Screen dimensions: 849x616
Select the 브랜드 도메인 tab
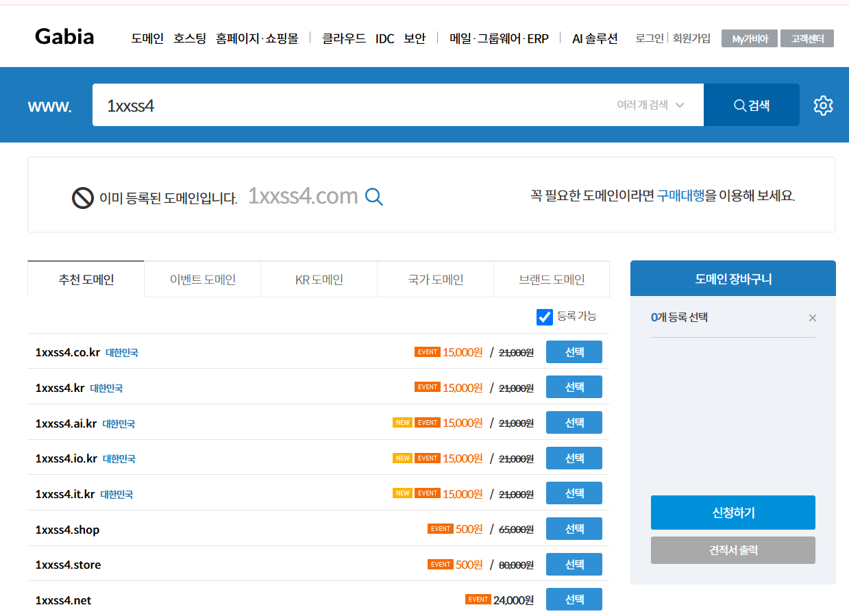click(x=552, y=279)
